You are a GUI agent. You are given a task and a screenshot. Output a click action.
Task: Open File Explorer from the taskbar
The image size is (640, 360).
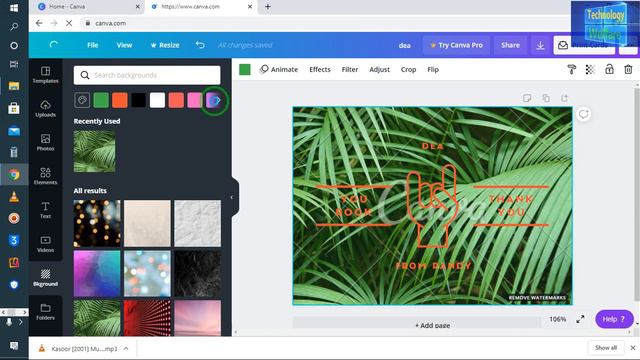point(14,86)
